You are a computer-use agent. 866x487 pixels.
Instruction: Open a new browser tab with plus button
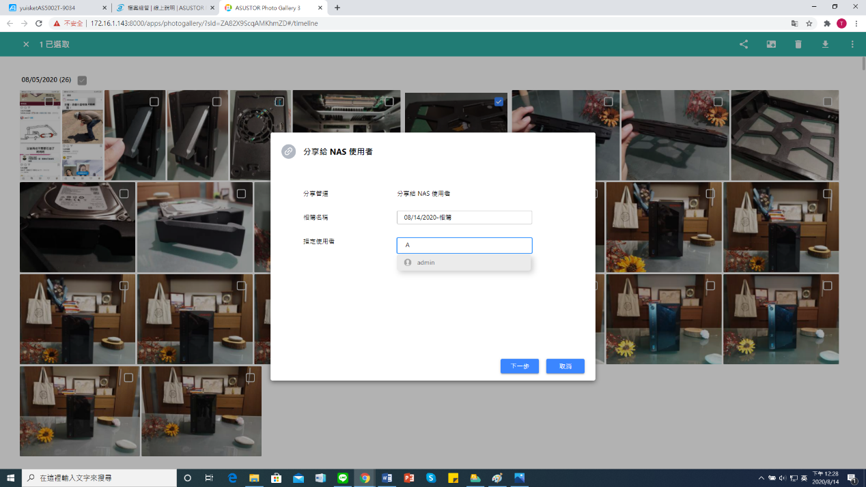337,8
